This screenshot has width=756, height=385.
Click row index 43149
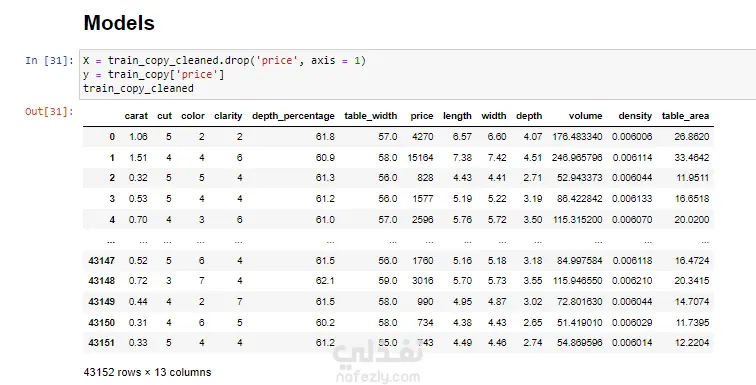[x=102, y=302]
